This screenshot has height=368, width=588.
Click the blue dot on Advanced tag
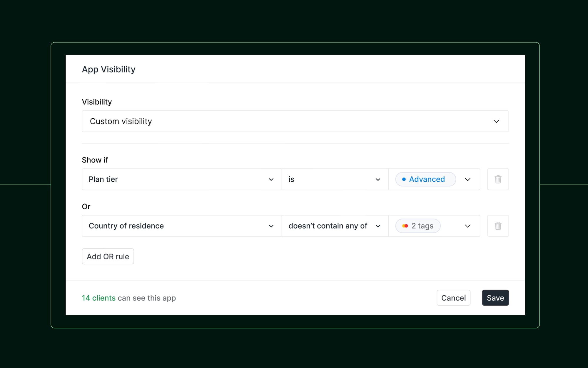404,179
